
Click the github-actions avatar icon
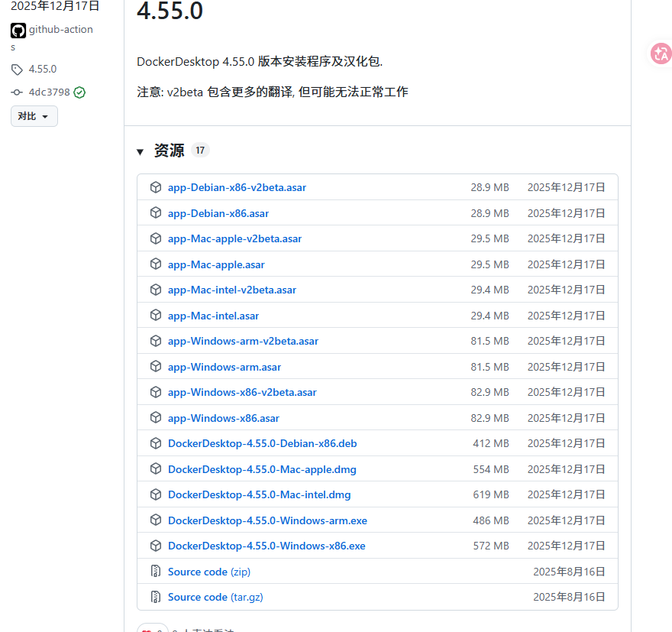coord(18,31)
